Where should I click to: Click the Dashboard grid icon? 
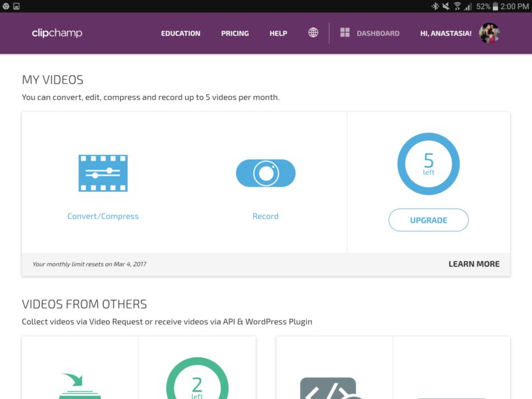[345, 33]
